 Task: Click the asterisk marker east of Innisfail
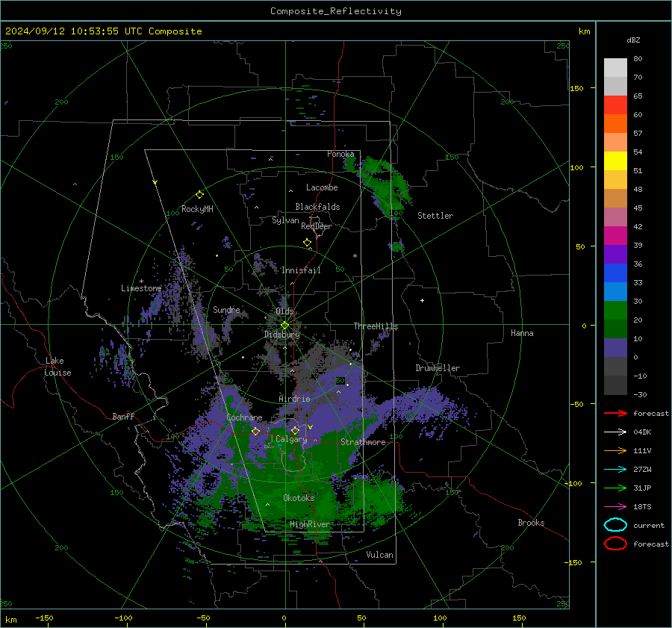[355, 256]
